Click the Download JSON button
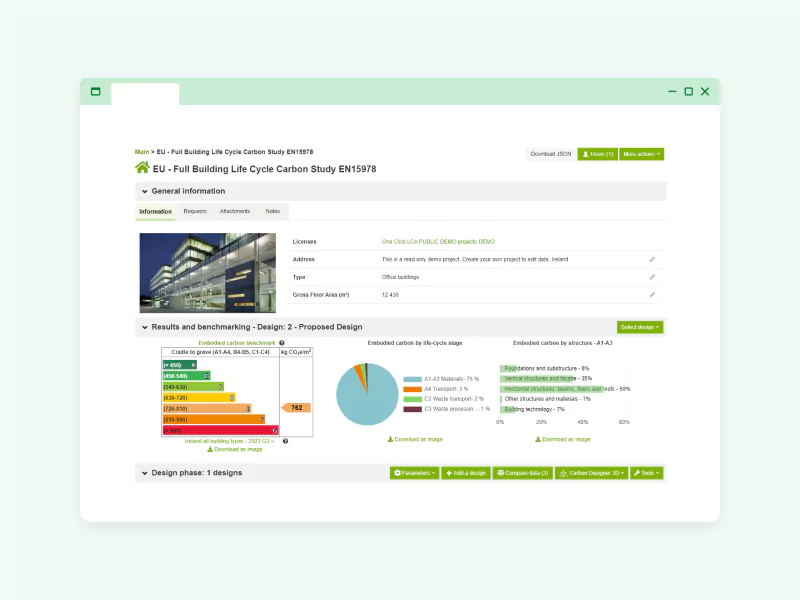800x600 pixels. click(550, 154)
